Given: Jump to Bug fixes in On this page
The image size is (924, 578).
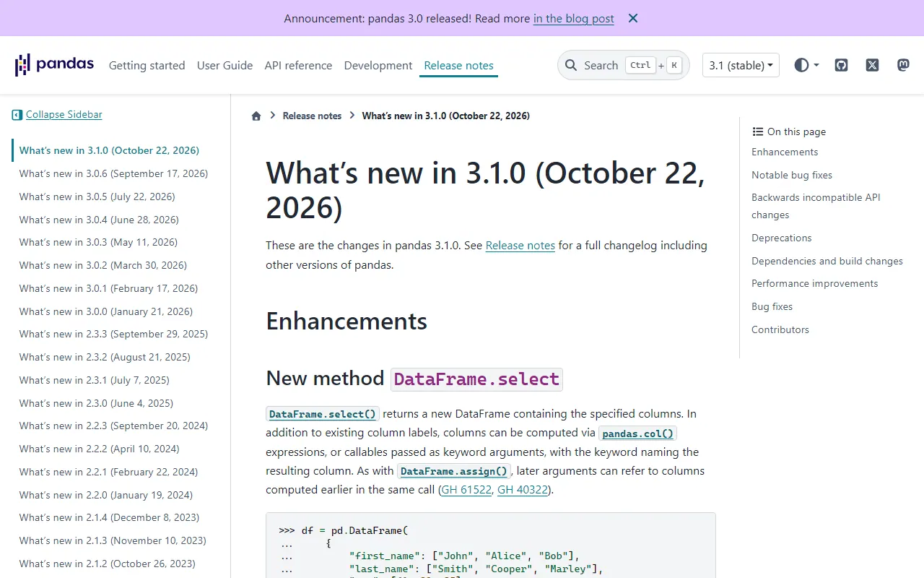Looking at the screenshot, I should 772,306.
